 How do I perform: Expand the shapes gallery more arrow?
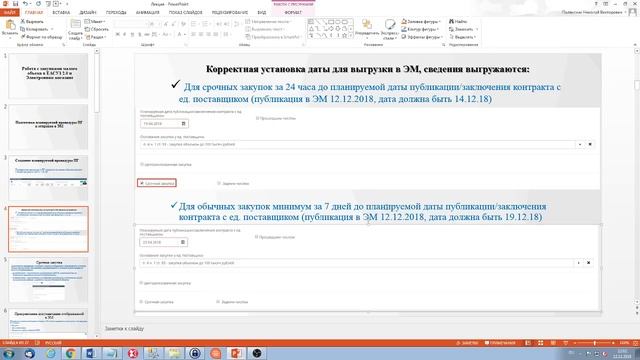point(351,36)
